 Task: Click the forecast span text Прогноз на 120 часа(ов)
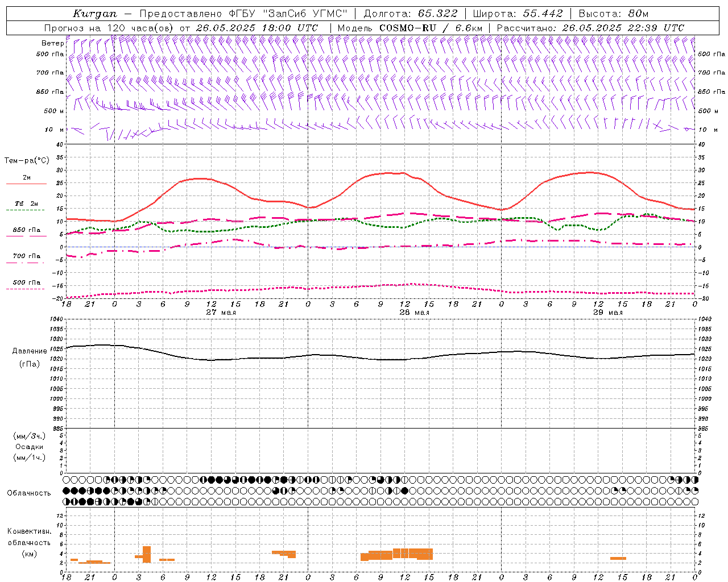click(x=110, y=28)
